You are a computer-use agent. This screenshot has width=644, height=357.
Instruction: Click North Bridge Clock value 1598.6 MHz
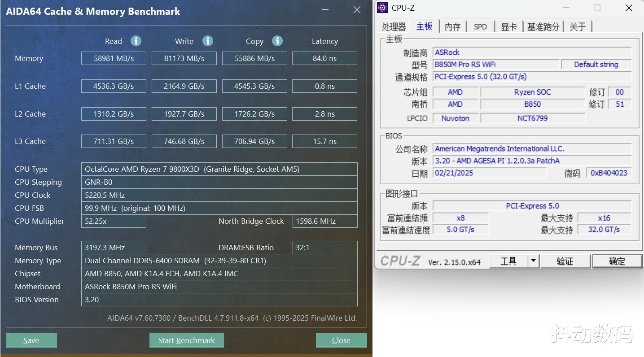coord(325,221)
